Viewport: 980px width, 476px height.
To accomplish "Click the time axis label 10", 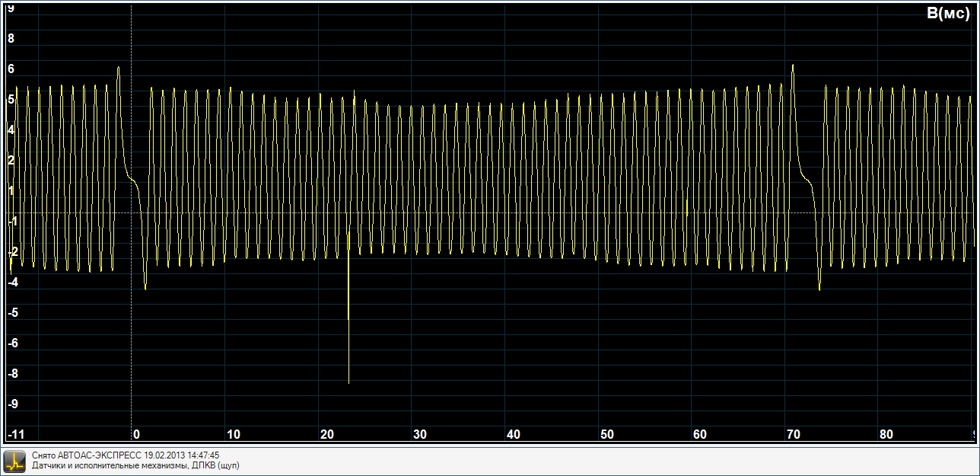I will (x=233, y=434).
